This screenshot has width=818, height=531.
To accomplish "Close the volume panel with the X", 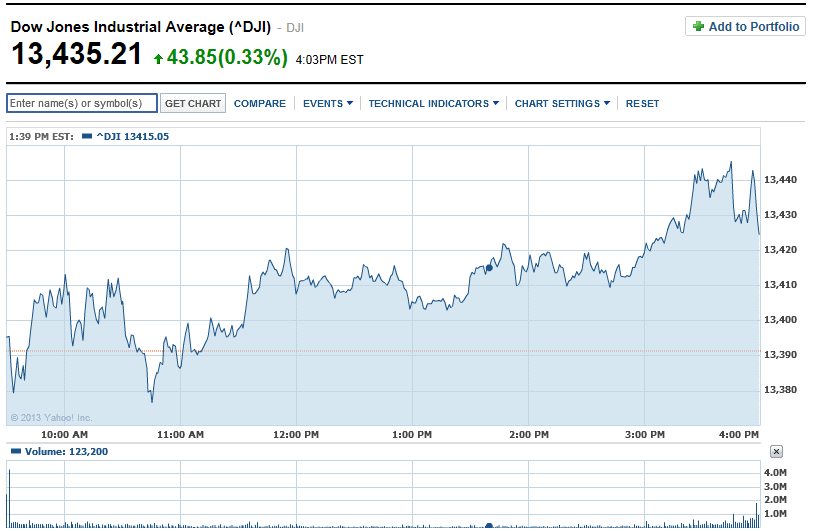I will [x=776, y=451].
